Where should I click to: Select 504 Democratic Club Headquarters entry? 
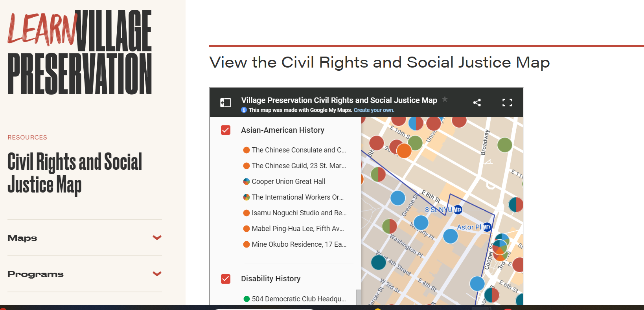[x=299, y=299]
